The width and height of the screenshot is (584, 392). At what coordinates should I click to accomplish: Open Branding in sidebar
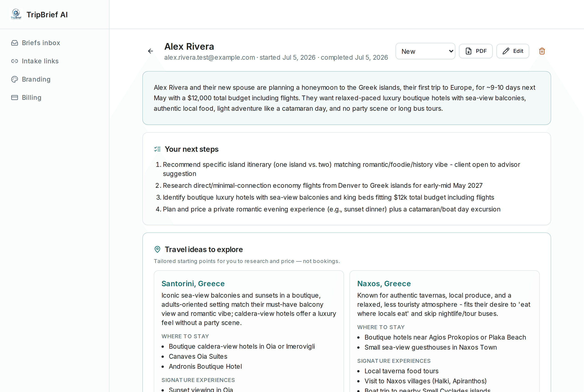(x=31, y=79)
